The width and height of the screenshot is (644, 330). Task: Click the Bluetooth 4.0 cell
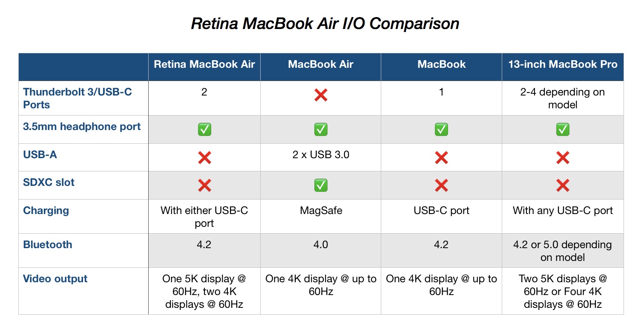pos(321,245)
